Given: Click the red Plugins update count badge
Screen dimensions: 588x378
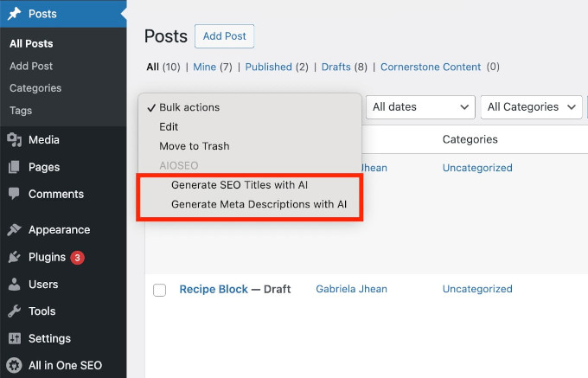Looking at the screenshot, I should (x=77, y=258).
